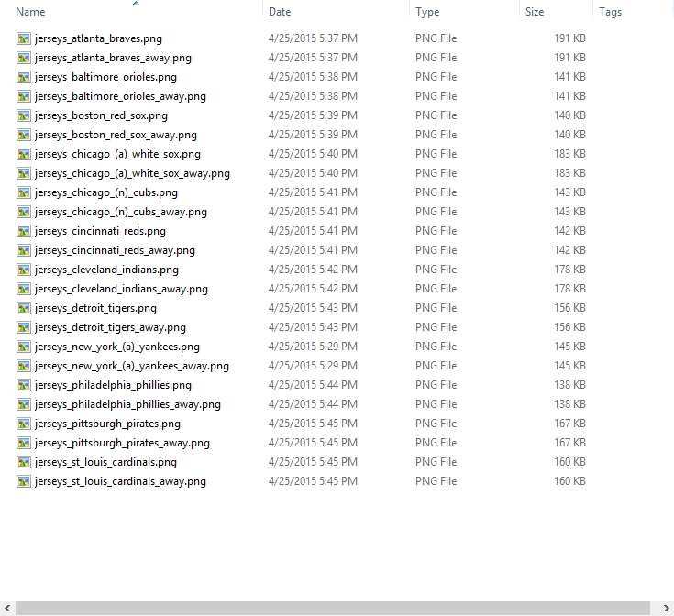Screen dimensions: 674x616
Task: Click the icon beside jerseys_new_york_(a)_yankees.png
Action: (24, 346)
